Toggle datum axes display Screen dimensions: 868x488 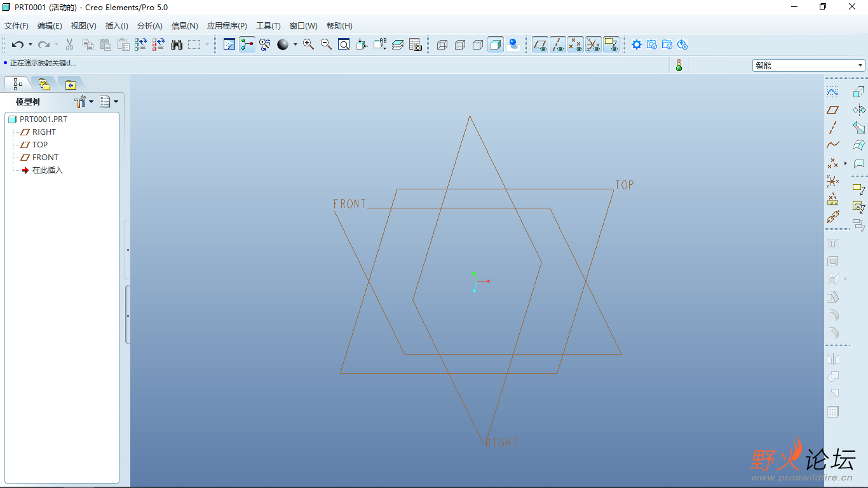[x=558, y=44]
